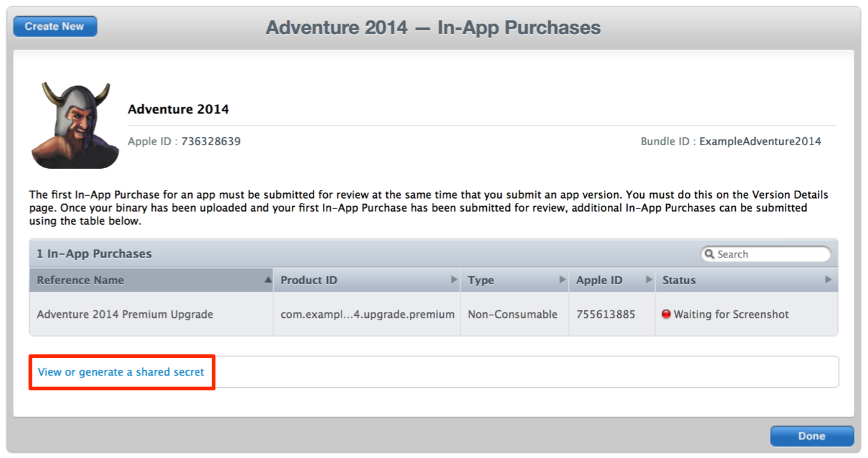The image size is (868, 458).
Task: Click the Waiting for Screenshot status text
Action: click(x=731, y=315)
